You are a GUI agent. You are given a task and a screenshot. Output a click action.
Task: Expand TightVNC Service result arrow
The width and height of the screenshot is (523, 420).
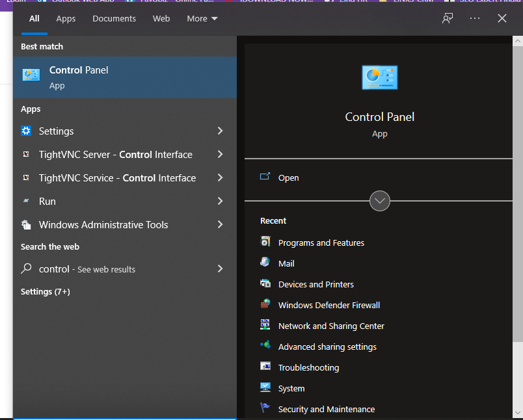click(x=220, y=177)
